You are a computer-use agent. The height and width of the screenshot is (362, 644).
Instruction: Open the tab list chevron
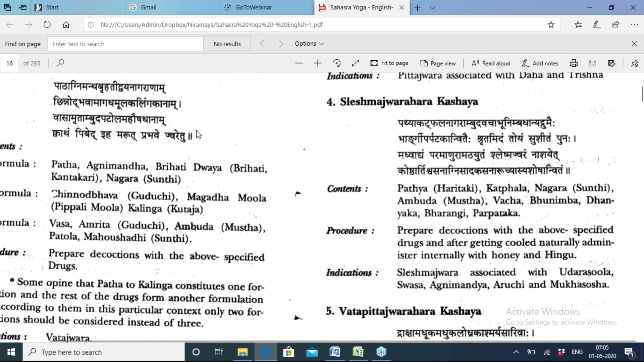coord(432,7)
